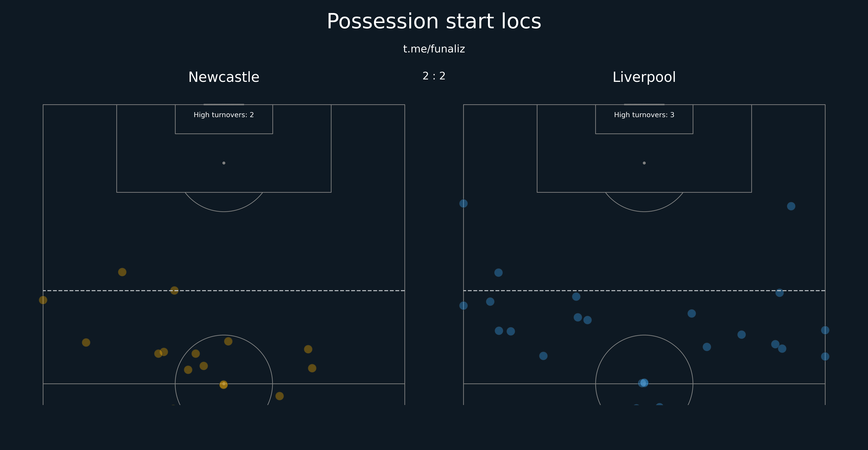The height and width of the screenshot is (450, 868).
Task: Click the "High turnovers: 2" label
Action: tap(224, 115)
